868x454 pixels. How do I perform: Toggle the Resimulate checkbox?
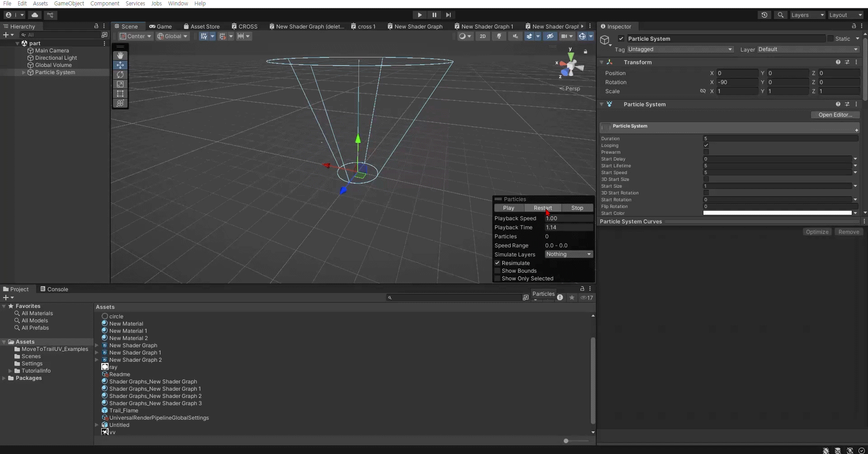pos(497,263)
